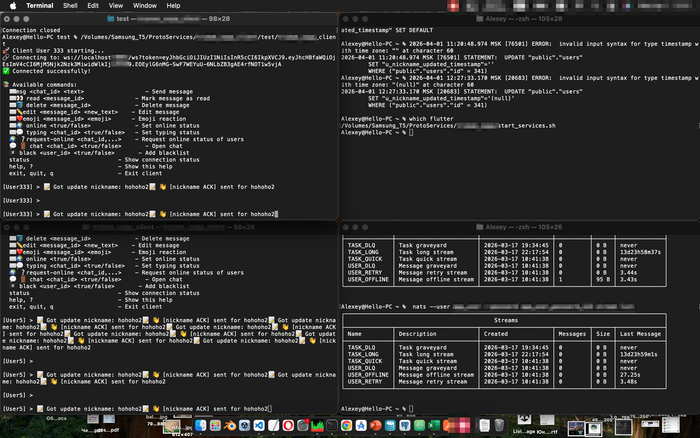Viewport: 700px width, 438px height.
Task: Click the 'which flutter' command line
Action: click(x=397, y=119)
